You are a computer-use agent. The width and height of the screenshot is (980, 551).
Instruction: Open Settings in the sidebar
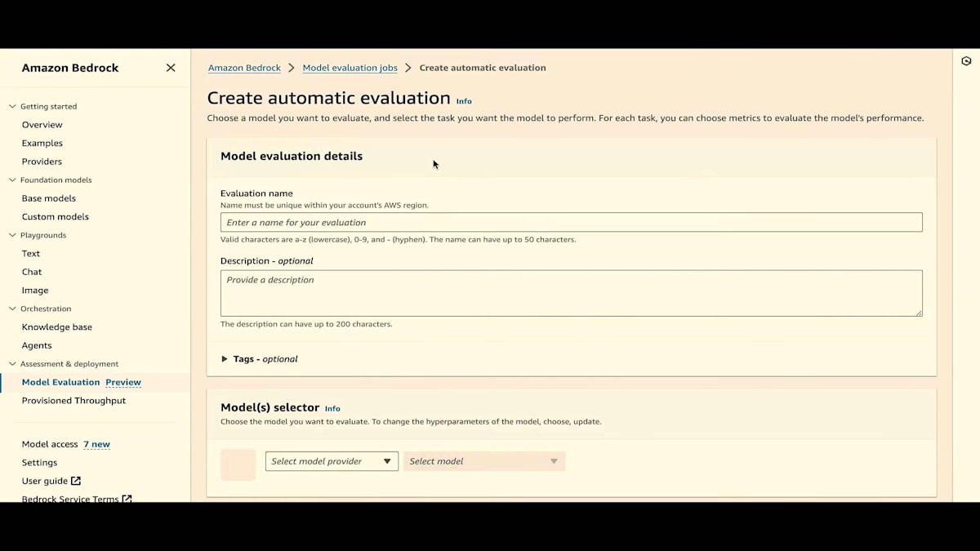point(39,462)
